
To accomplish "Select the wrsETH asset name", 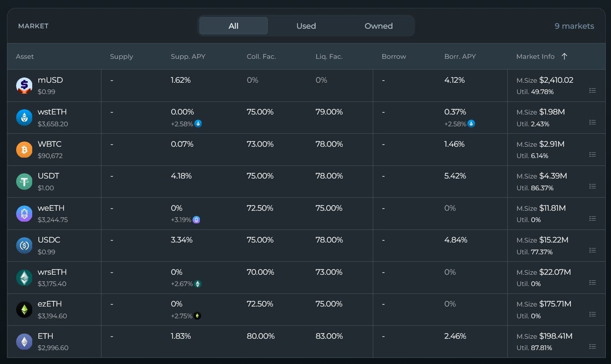I will pos(52,272).
